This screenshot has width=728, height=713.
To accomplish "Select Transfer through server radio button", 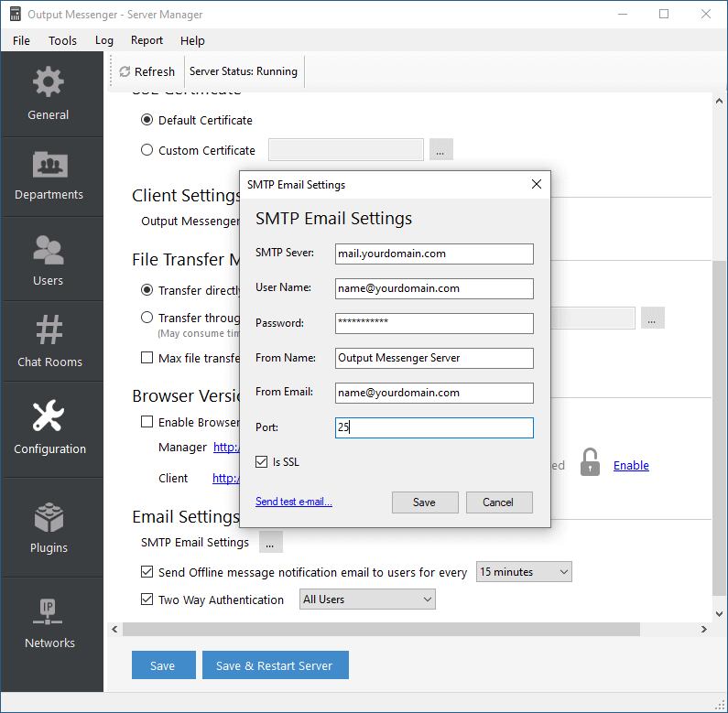I will tap(147, 318).
